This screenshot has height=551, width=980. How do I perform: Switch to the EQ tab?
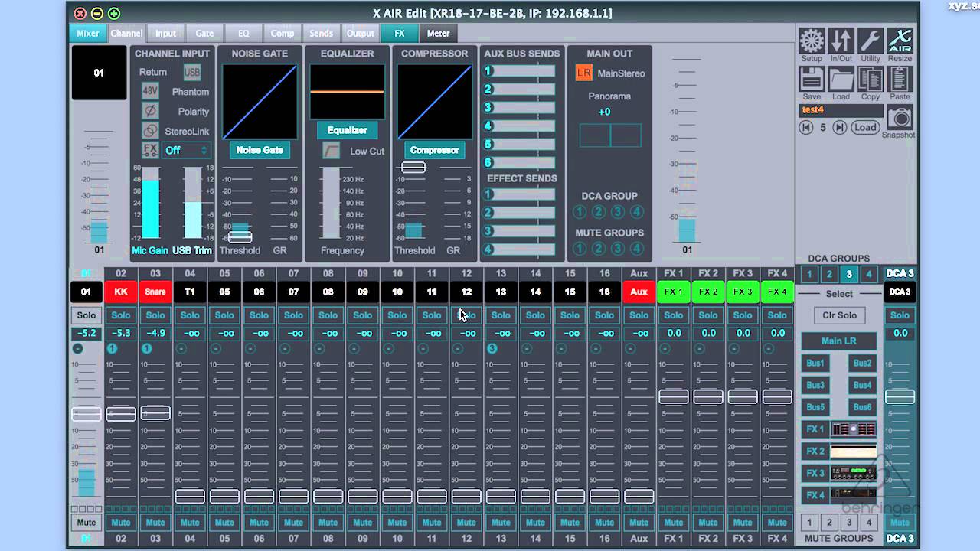point(243,34)
